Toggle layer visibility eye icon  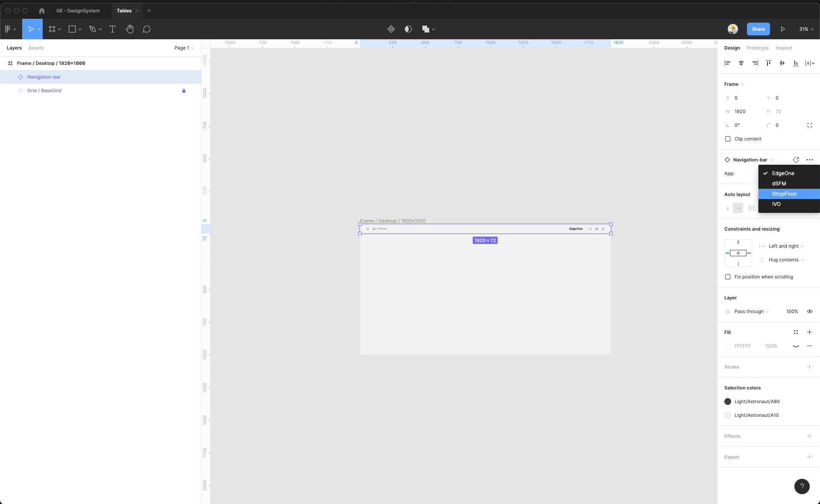click(809, 311)
